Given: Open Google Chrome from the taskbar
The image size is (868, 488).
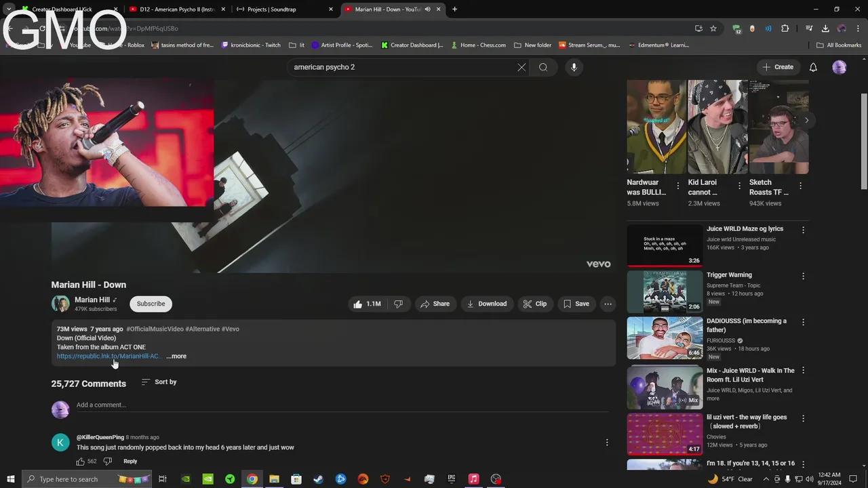Looking at the screenshot, I should [252, 479].
